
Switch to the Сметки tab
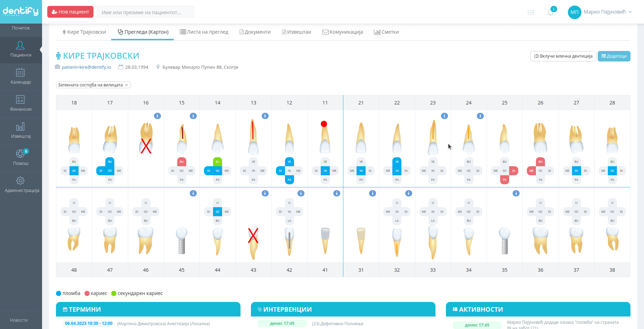[x=386, y=32]
